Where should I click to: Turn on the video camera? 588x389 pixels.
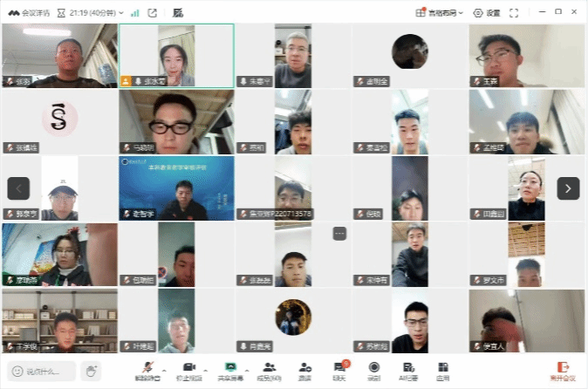point(185,369)
